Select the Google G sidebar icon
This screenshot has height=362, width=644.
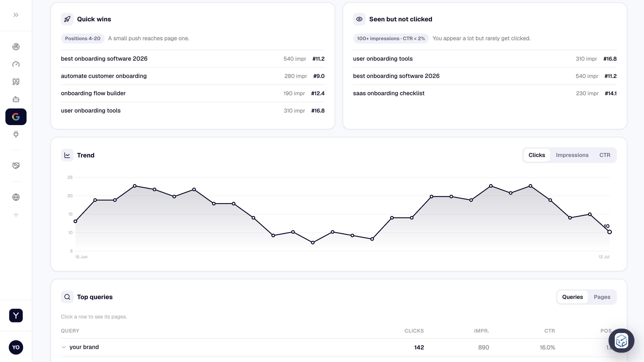point(16,117)
